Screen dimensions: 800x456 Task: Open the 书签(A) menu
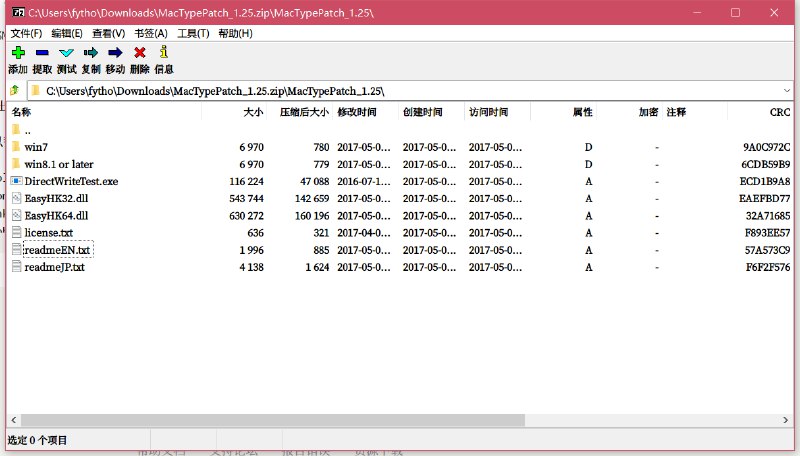click(x=151, y=34)
